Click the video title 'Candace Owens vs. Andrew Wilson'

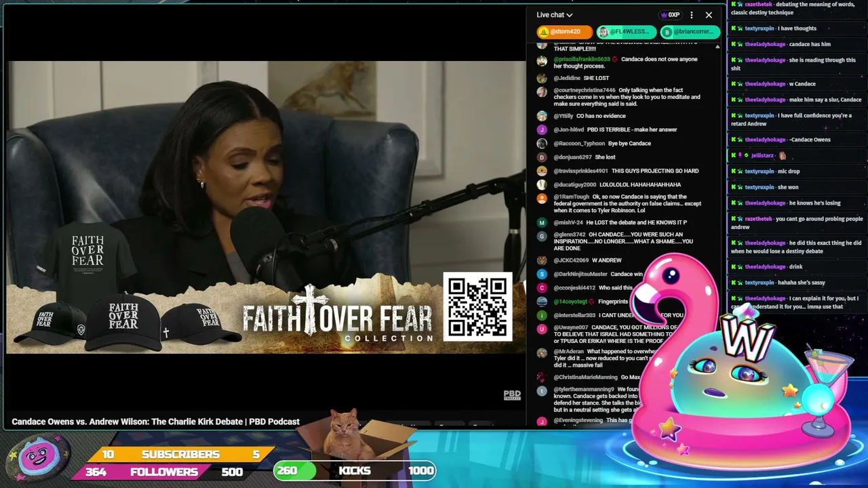pyautogui.click(x=155, y=422)
